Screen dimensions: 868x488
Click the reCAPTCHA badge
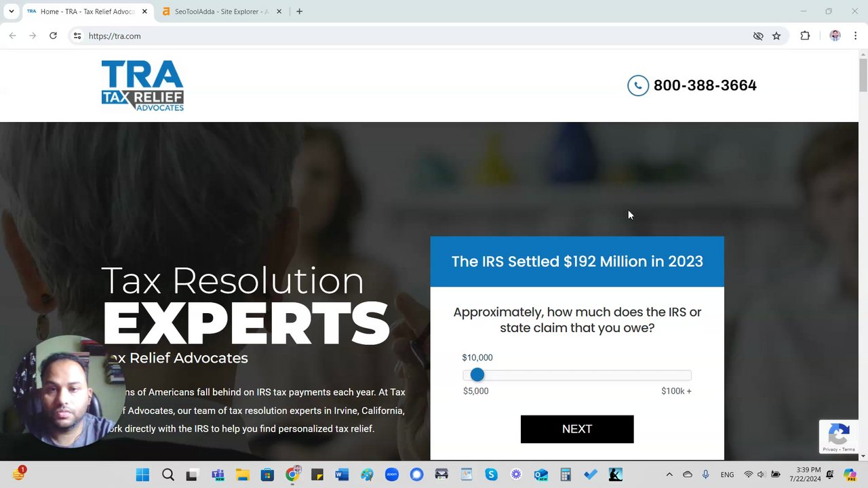pos(839,436)
